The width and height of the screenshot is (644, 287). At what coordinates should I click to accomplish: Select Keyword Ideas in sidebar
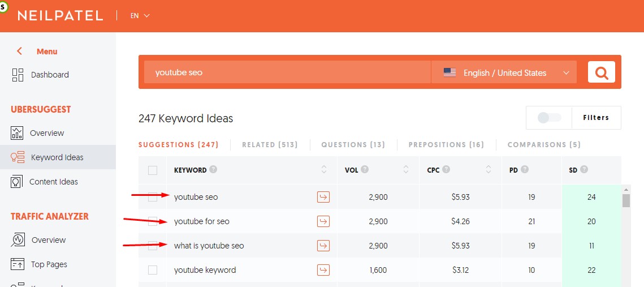point(57,157)
